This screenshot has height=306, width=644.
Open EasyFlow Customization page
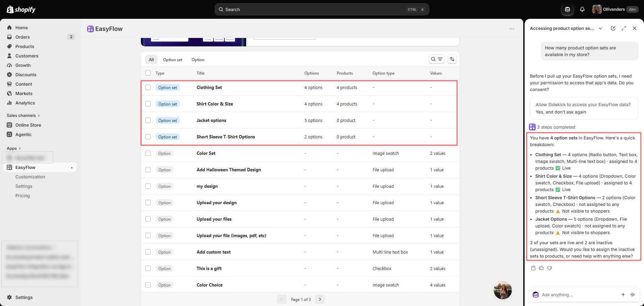pos(30,177)
